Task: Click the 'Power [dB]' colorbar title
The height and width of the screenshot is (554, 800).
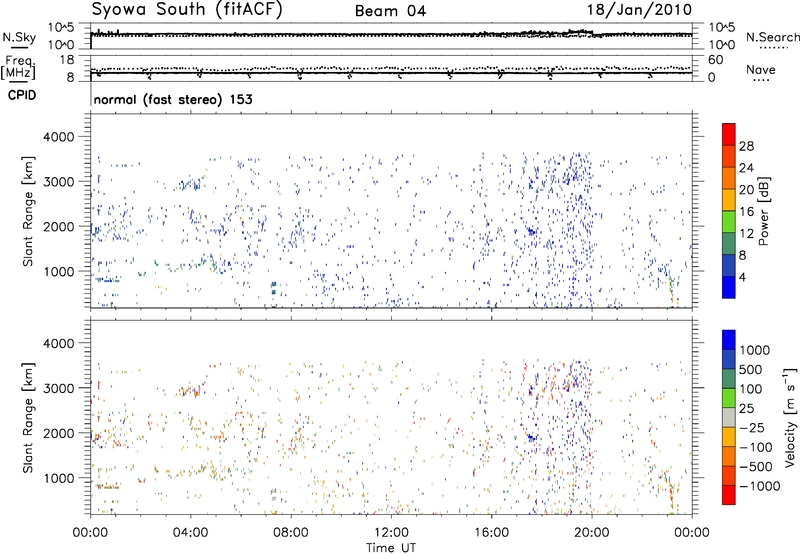Action: point(763,211)
